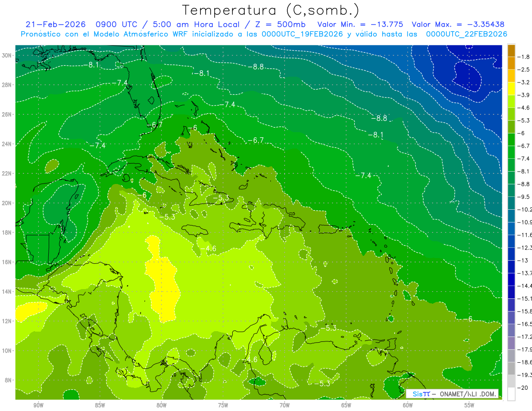This screenshot has height=411, width=532.
Task: Click the yellow colorbar segment between -3.2 and -3.9
Action: [511, 89]
